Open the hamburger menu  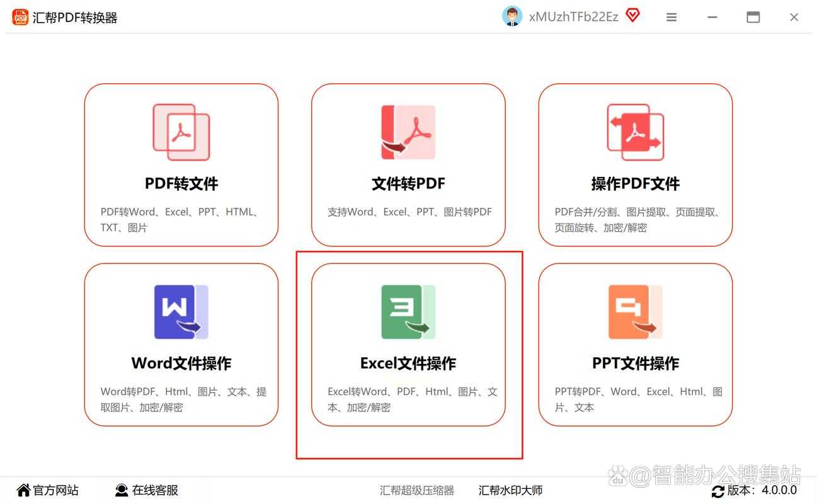click(x=671, y=17)
